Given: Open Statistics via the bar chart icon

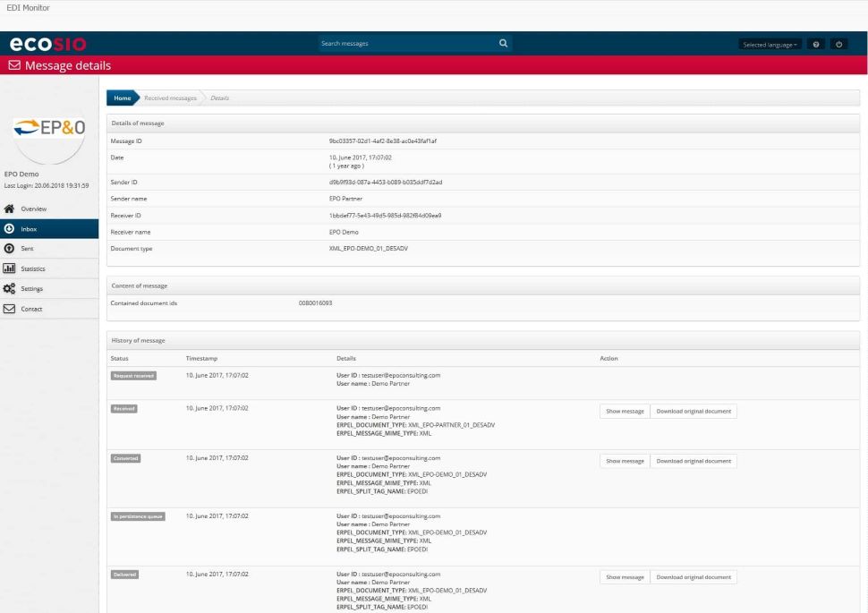Looking at the screenshot, I should (x=9, y=268).
